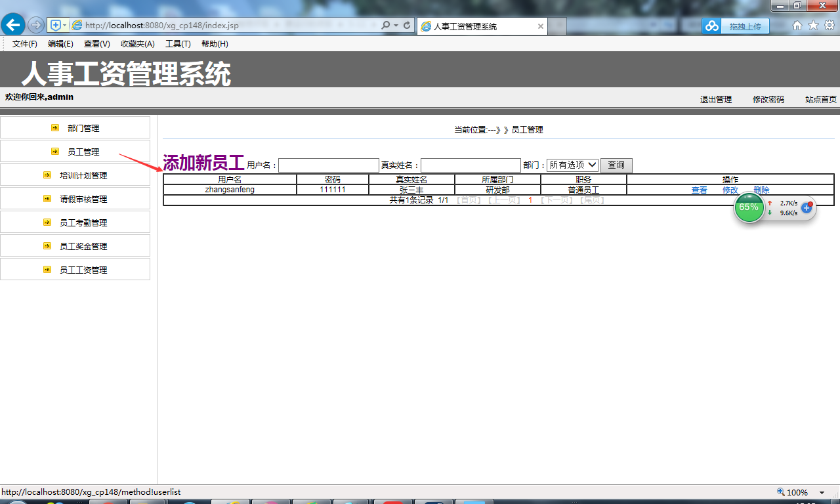Click the 研发部 department cell
Screen dimensions: 840x504
[497, 190]
